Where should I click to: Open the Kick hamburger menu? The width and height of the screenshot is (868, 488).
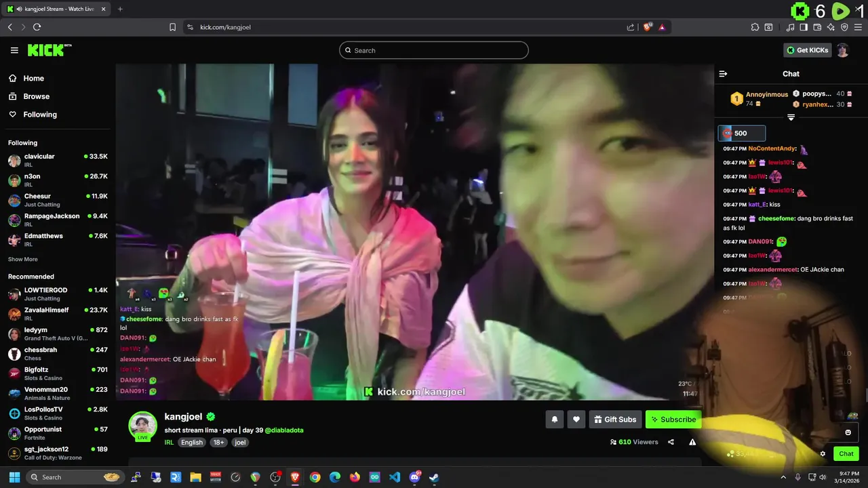14,50
